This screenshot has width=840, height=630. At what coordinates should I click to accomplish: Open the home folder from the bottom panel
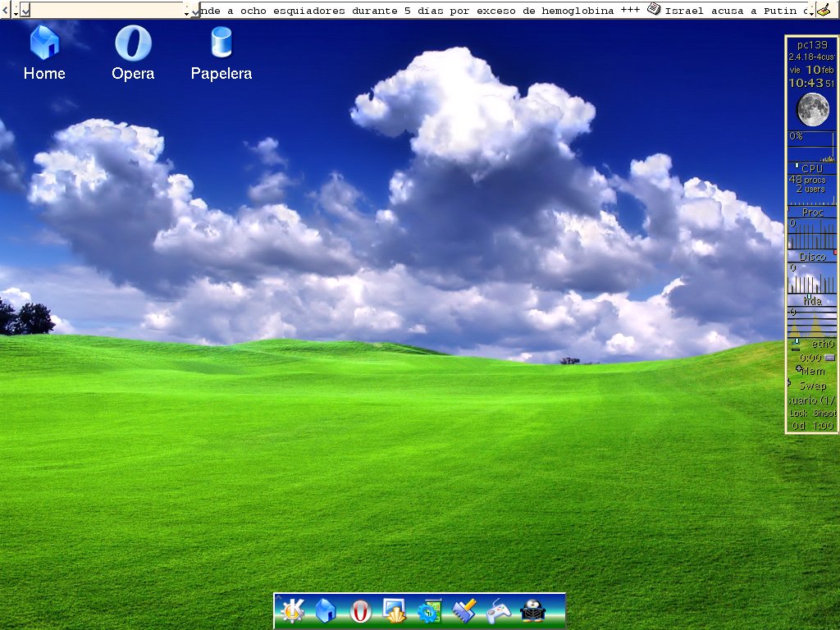tap(325, 610)
